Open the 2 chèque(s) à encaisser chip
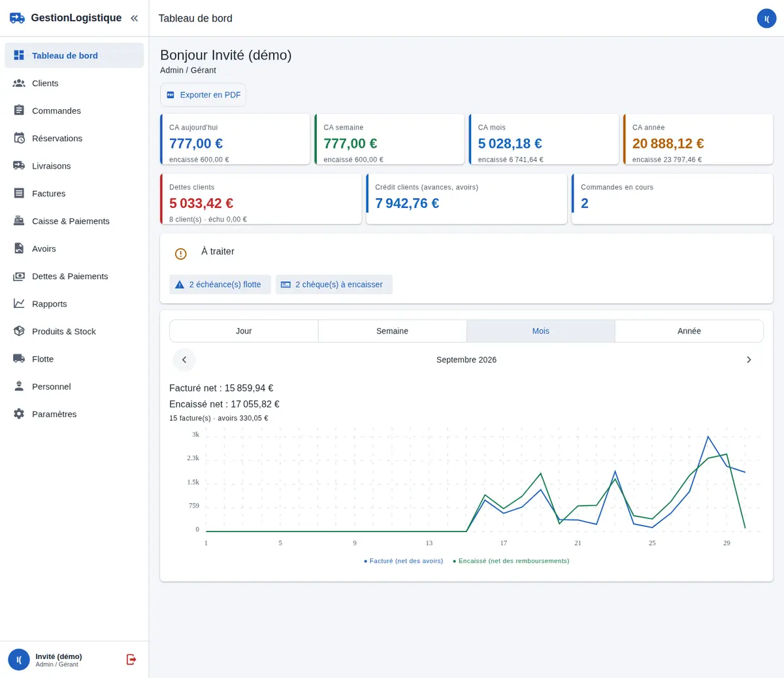The image size is (784, 678). [334, 284]
